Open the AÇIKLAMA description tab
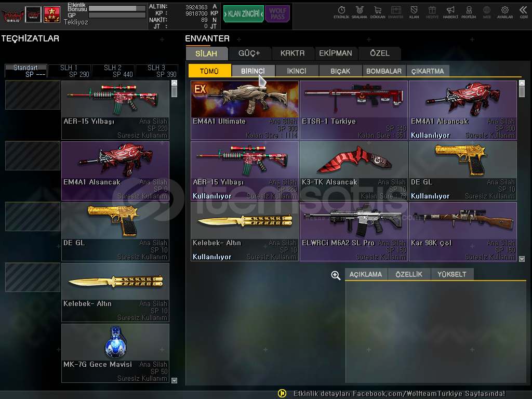This screenshot has height=399, width=532. 366,274
